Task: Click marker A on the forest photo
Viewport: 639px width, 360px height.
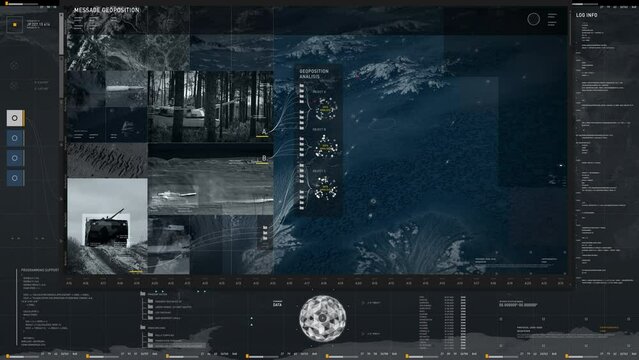Action: tap(264, 132)
